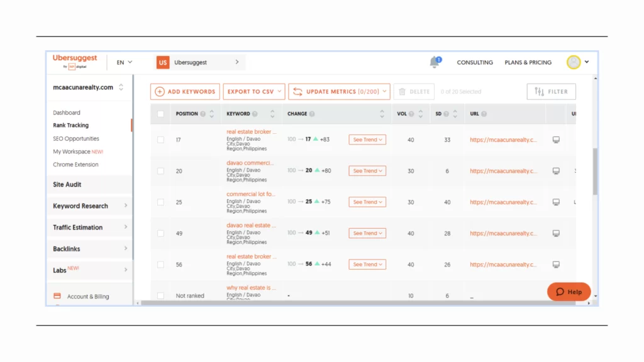Screen dimensions: 644x362
Task: Click the VOL column help icon
Action: coord(411,114)
